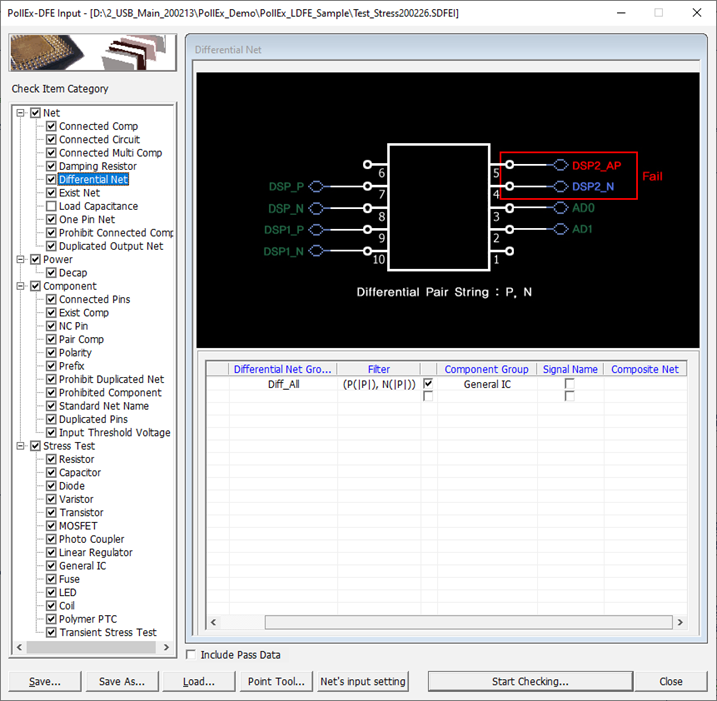Collapse the Net category tree node
Screen dimensions: 717x701
click(22, 113)
